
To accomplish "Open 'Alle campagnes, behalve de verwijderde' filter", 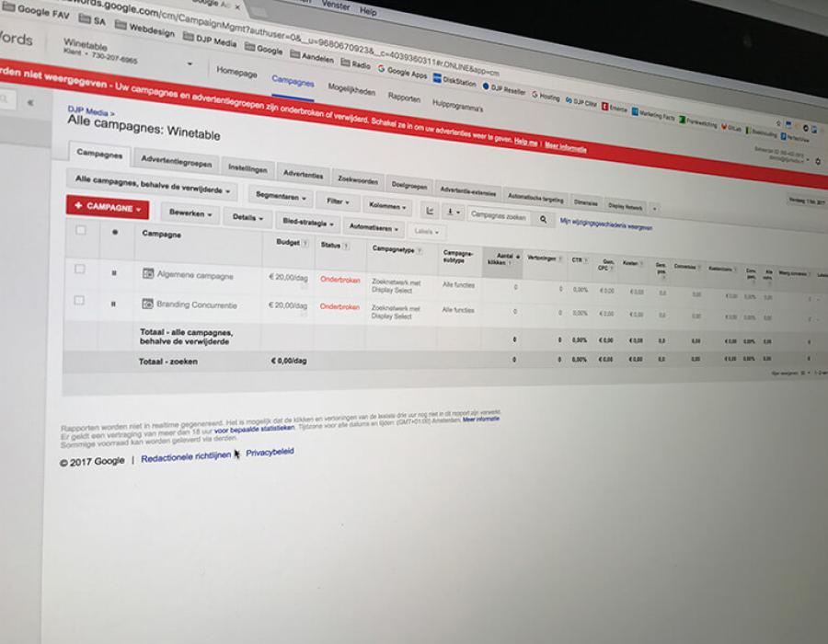I will [x=153, y=185].
